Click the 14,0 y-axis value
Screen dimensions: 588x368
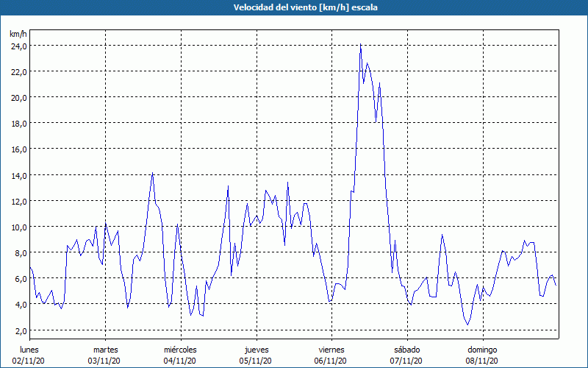[x=19, y=175]
